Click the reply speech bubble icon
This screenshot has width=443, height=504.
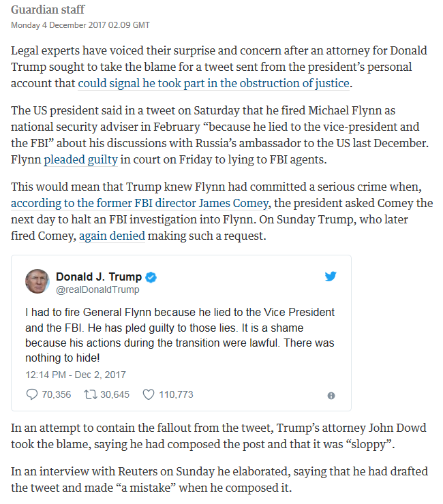coord(31,394)
